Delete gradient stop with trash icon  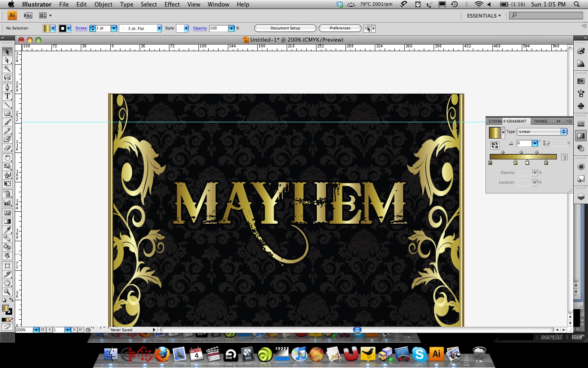click(x=564, y=157)
